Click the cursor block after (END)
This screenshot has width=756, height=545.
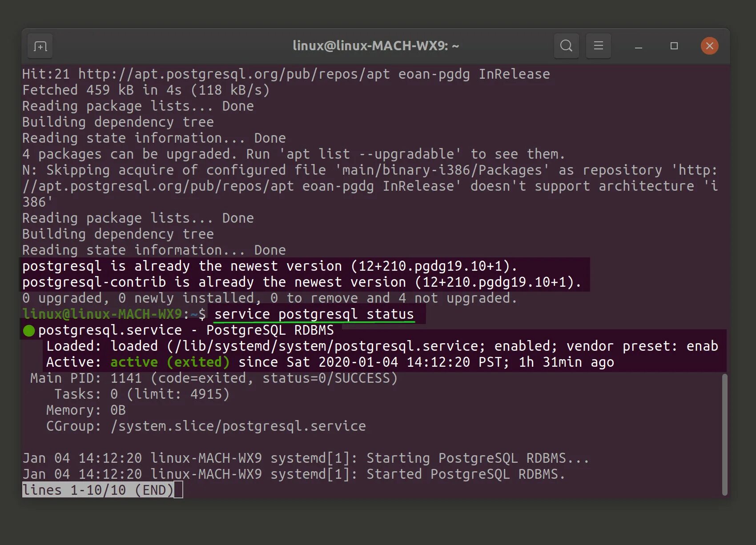(178, 490)
